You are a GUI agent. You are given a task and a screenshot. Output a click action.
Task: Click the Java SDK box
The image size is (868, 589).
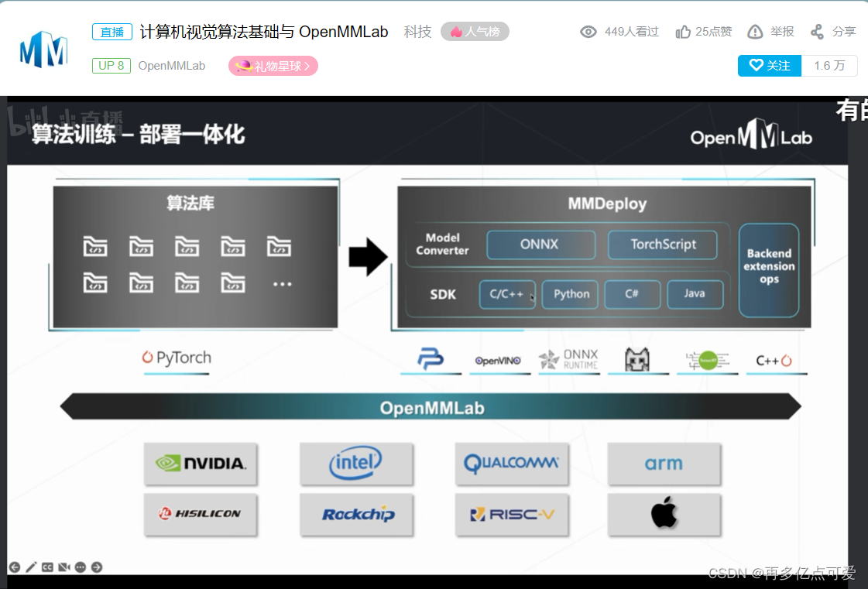tap(695, 294)
